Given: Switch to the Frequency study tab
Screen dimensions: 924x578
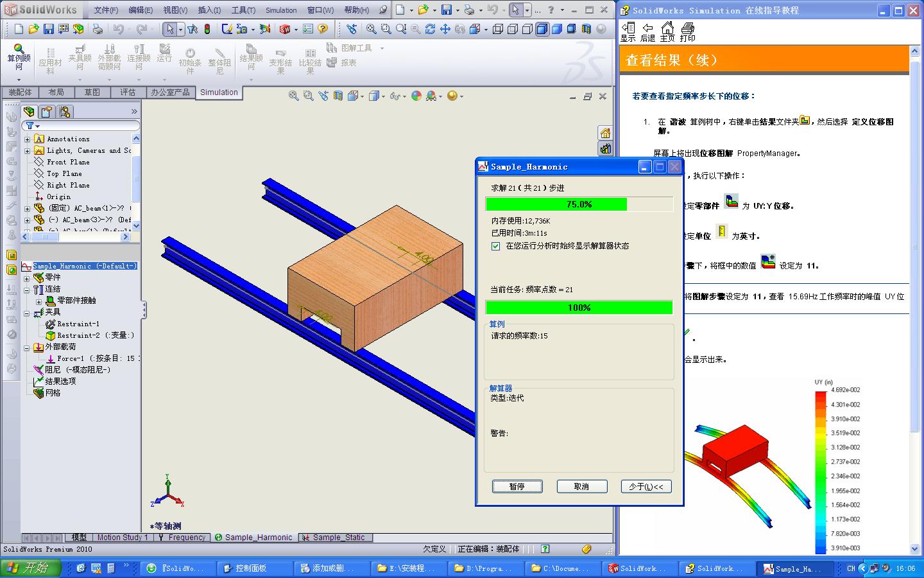Looking at the screenshot, I should click(182, 538).
